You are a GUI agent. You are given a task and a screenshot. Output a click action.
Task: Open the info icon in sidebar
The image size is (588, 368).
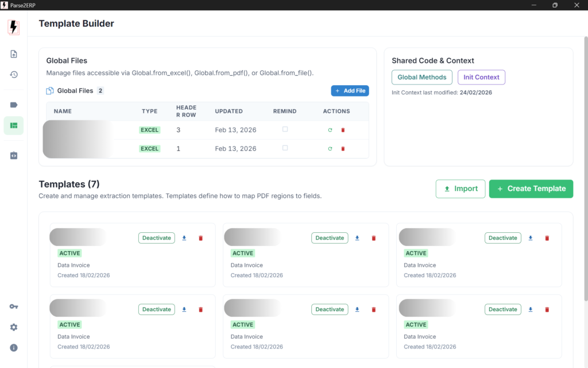click(14, 348)
